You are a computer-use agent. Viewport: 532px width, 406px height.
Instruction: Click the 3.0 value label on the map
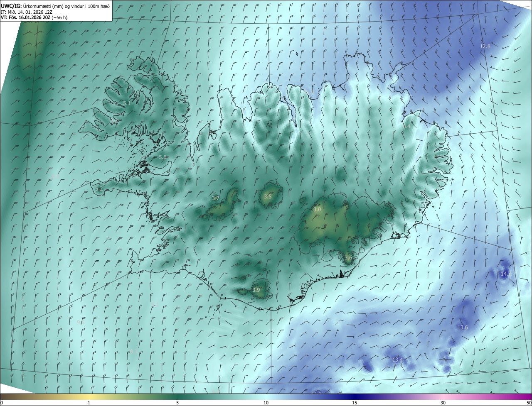[x=317, y=210]
